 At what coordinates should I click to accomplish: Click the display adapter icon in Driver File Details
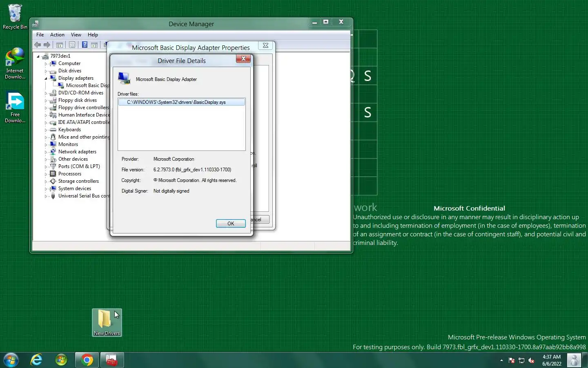(124, 79)
